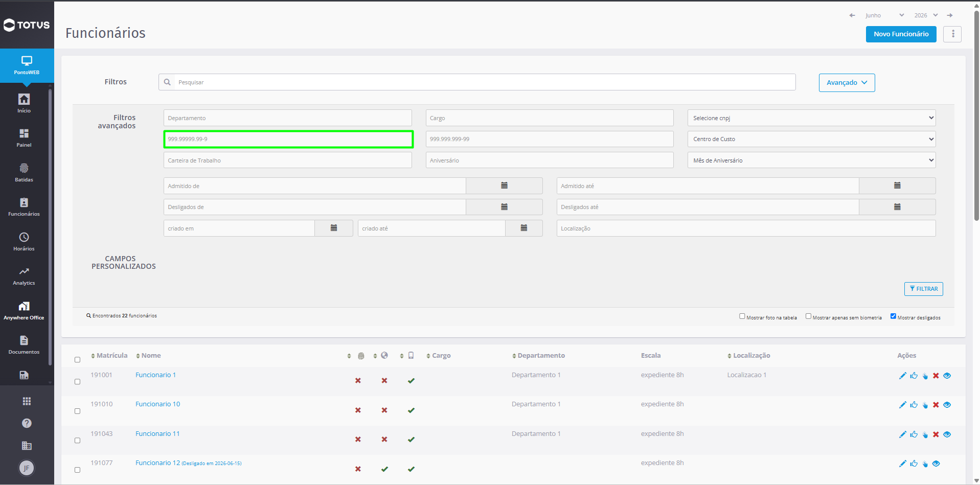
Task: Open the apps grid icon
Action: tap(27, 401)
